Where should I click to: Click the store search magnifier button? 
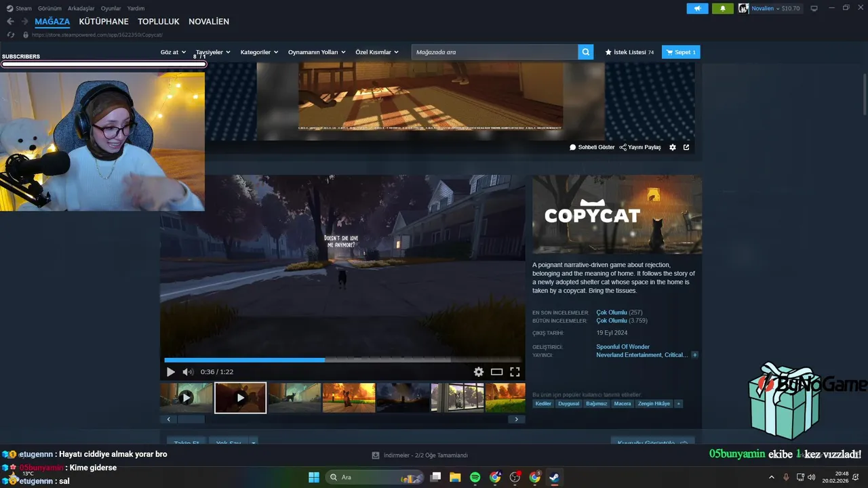click(x=585, y=52)
